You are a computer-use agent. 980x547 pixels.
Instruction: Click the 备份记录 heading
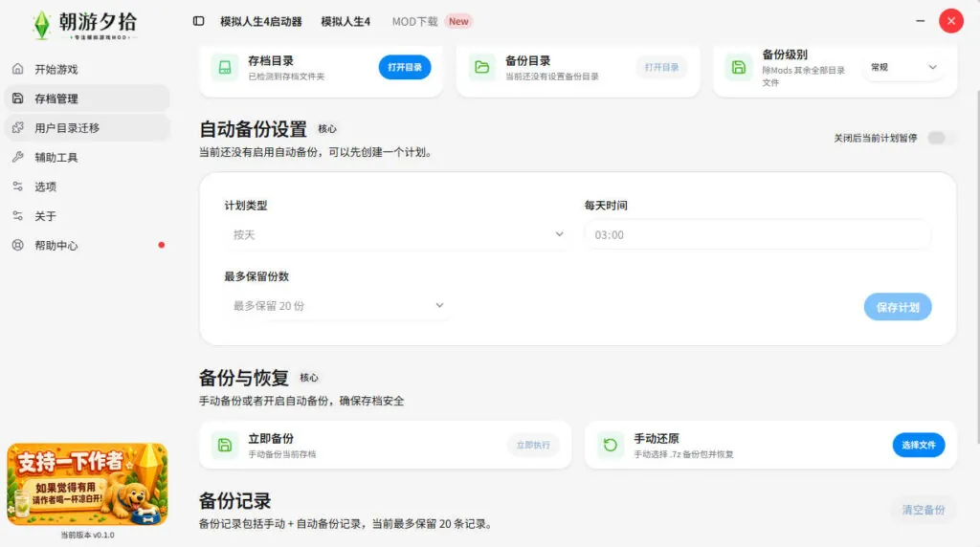click(x=234, y=501)
